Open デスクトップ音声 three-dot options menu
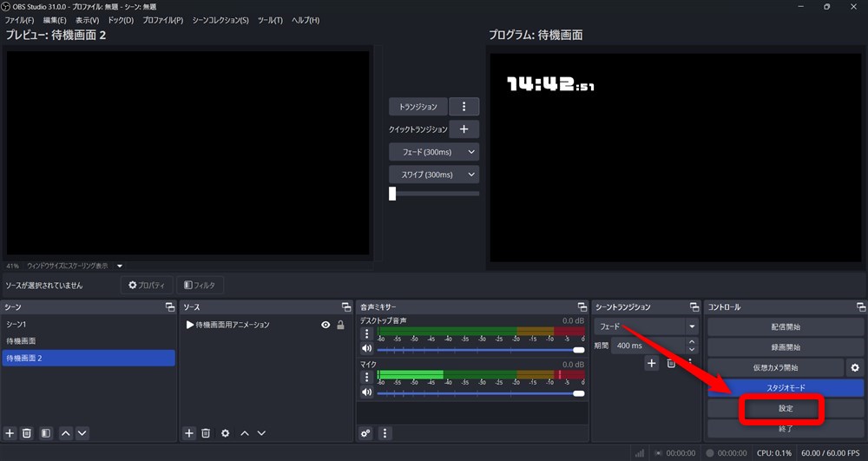Screen dimensions: 868x461 (x=366, y=333)
